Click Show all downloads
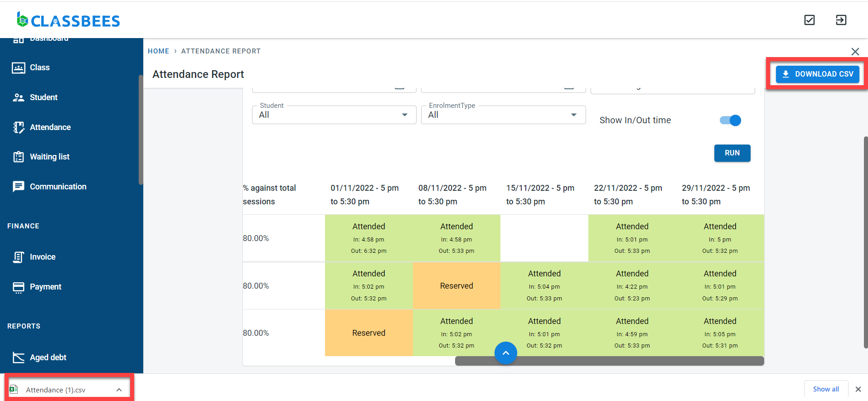868x401 pixels. point(825,389)
